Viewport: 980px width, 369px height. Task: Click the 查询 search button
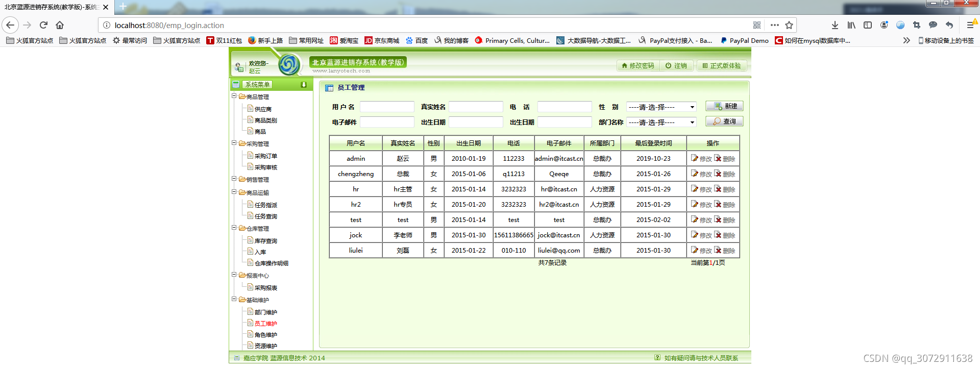[724, 121]
